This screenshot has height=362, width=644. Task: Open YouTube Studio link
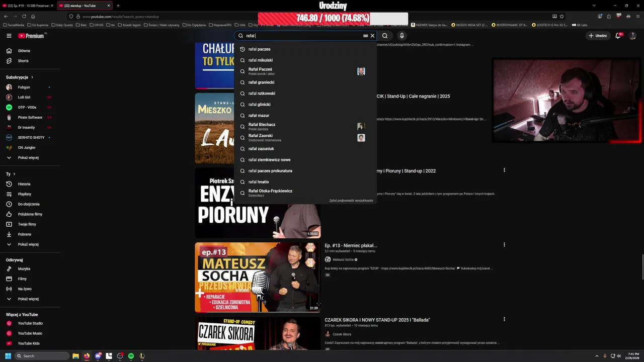pos(30,323)
